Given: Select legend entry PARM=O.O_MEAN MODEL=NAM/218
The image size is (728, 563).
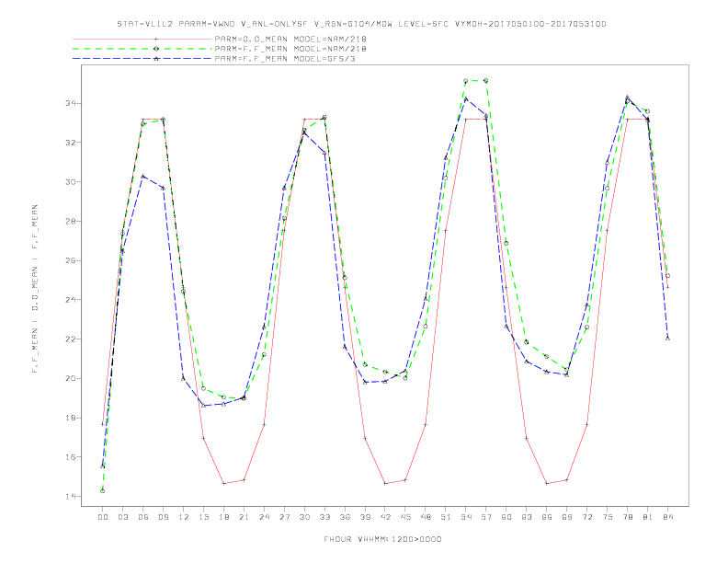Looking at the screenshot, I should (x=290, y=39).
